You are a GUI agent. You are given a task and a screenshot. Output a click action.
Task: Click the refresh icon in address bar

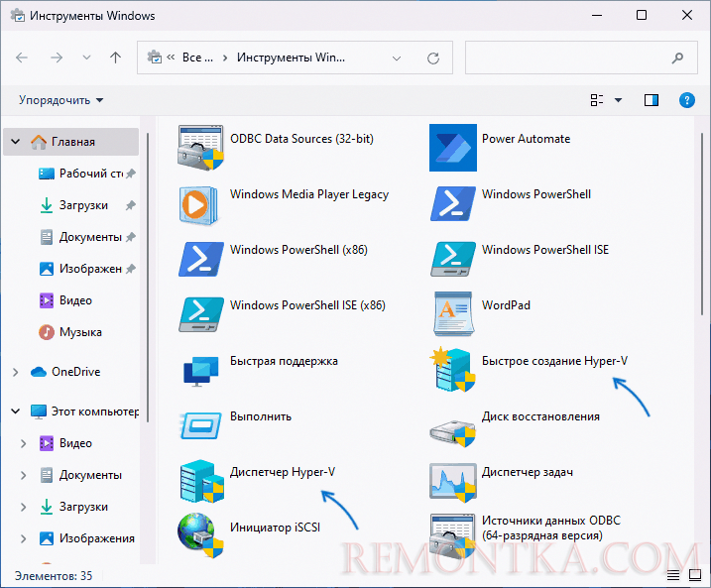coord(433,59)
